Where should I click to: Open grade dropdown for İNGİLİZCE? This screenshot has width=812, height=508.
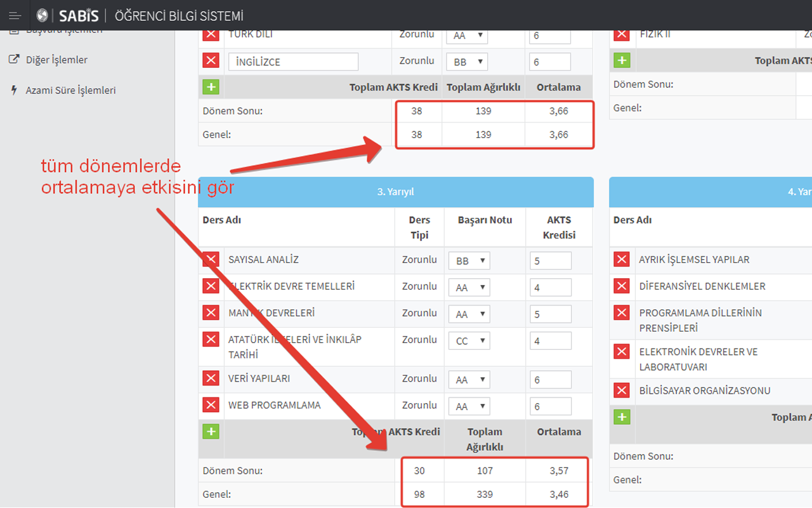(x=467, y=62)
